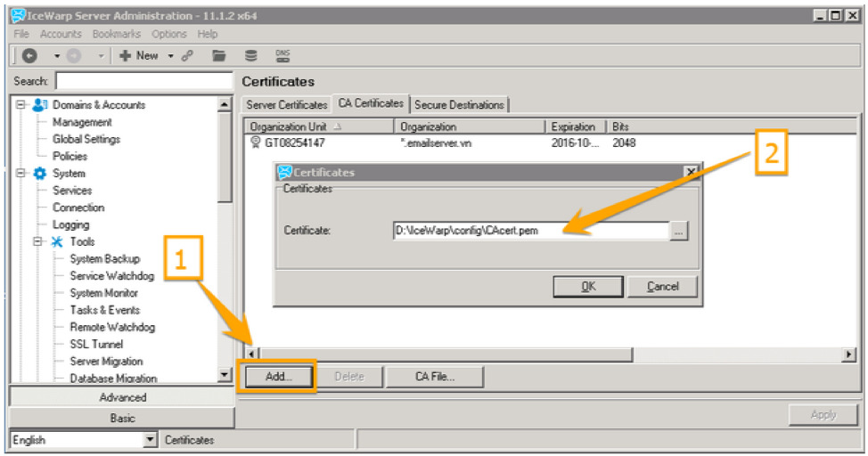Image resolution: width=868 pixels, height=456 pixels.
Task: Collapse the Tools tree node
Action: [x=37, y=242]
